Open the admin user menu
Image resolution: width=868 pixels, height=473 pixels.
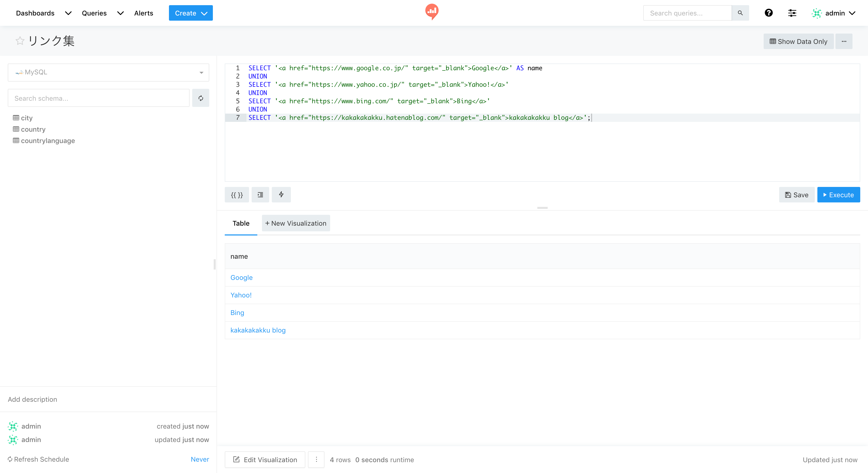click(x=834, y=13)
